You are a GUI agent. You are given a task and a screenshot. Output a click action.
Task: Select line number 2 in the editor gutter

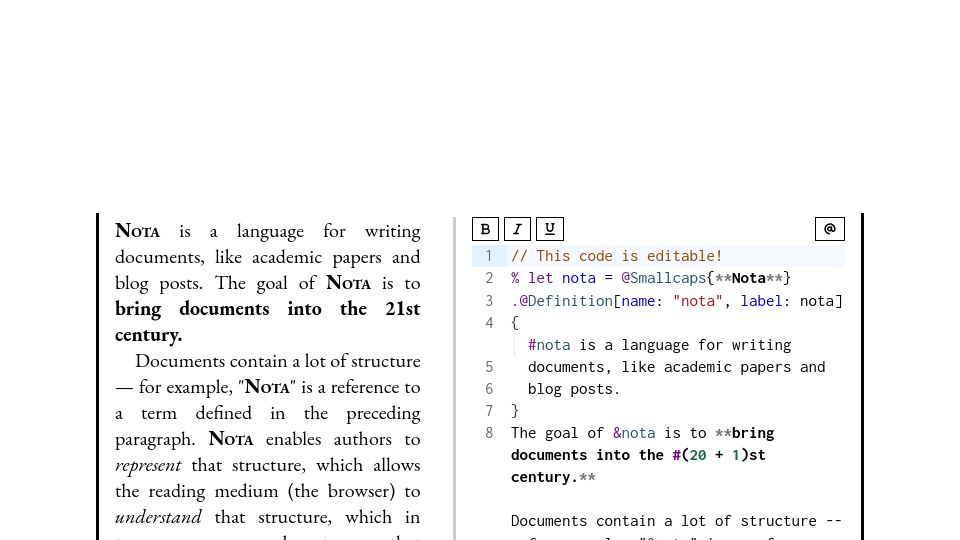[x=489, y=278]
